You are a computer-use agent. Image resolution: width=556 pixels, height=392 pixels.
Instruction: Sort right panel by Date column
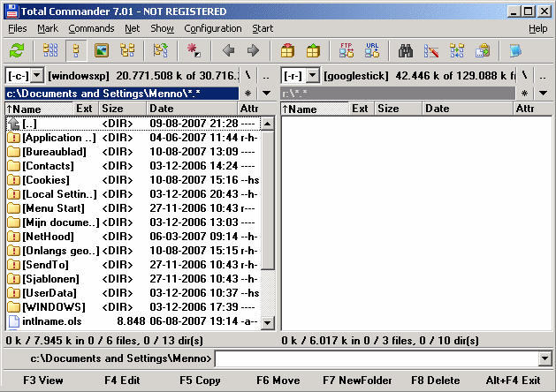468,109
